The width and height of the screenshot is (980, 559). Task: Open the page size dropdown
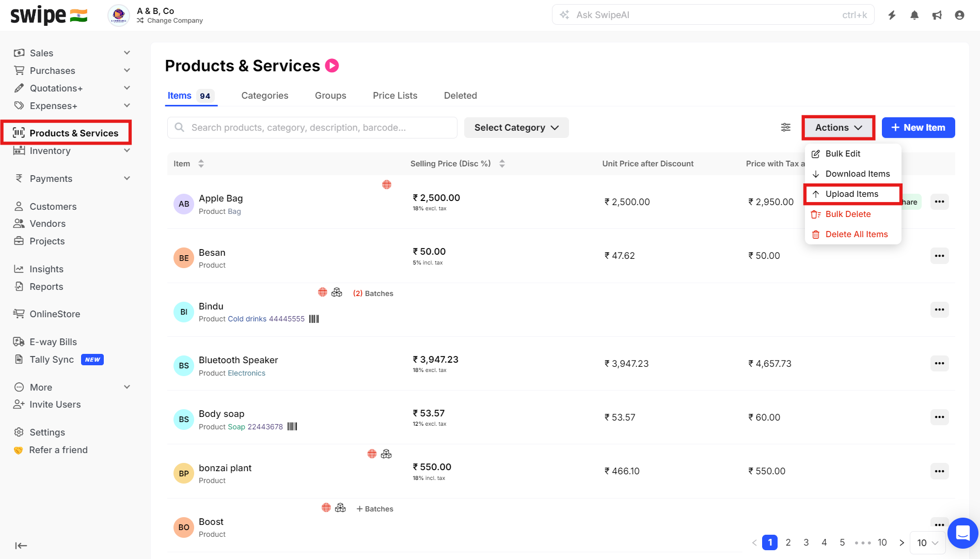927,542
